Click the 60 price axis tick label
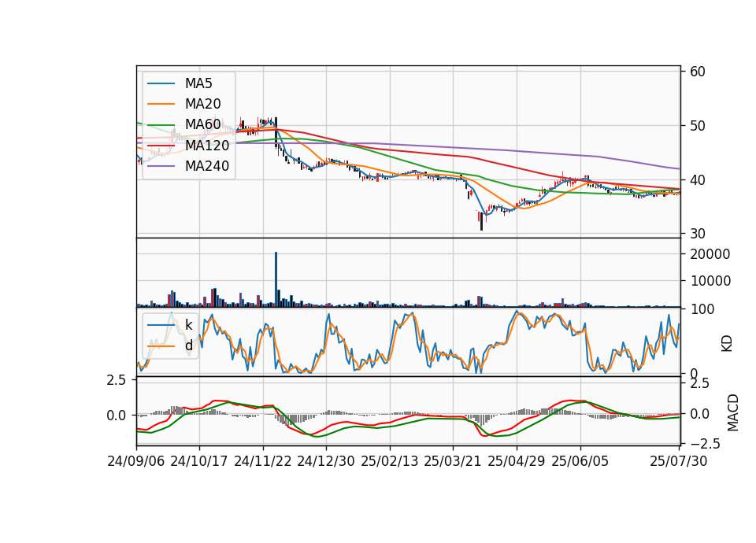Viewport: 756px width, 543px height. [697, 72]
